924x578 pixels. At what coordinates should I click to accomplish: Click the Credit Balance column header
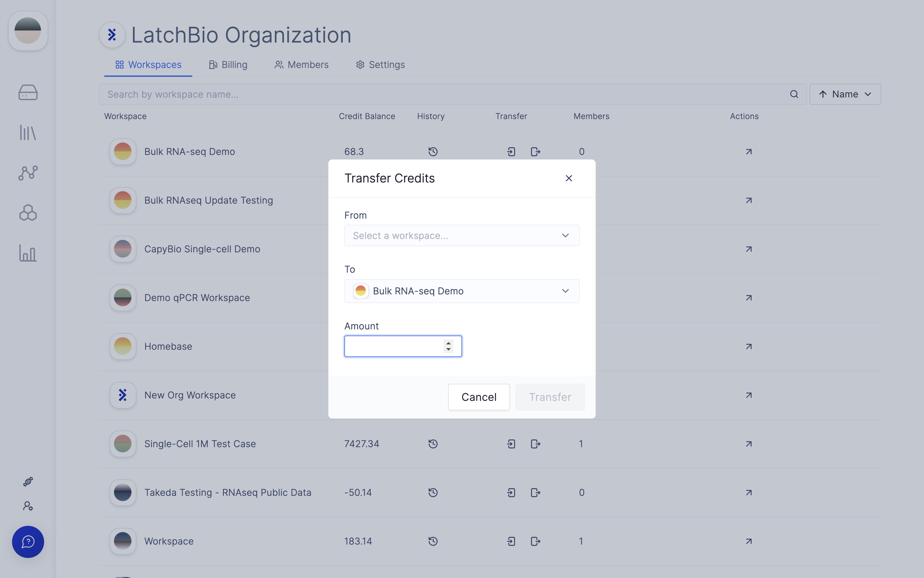[367, 116]
